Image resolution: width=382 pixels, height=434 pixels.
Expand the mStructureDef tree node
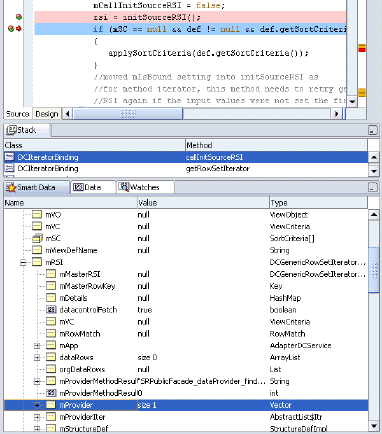[x=37, y=429]
